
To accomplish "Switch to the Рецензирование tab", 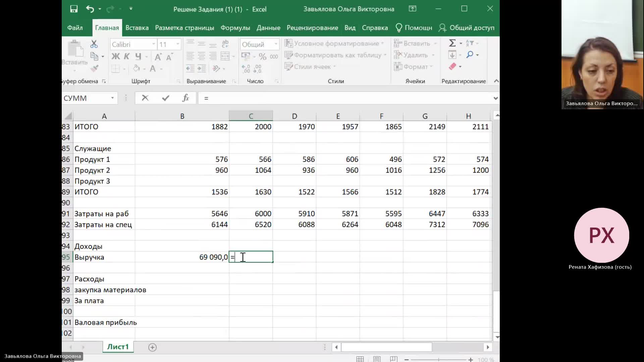I will 312,28.
